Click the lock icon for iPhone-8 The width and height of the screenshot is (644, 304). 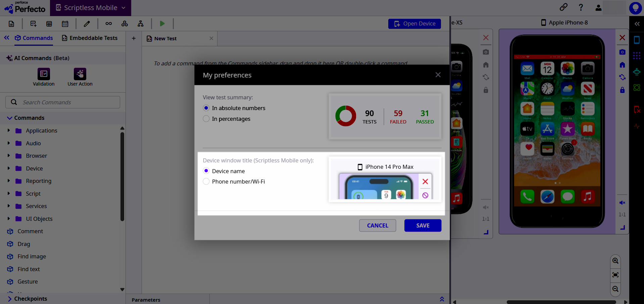pyautogui.click(x=622, y=90)
